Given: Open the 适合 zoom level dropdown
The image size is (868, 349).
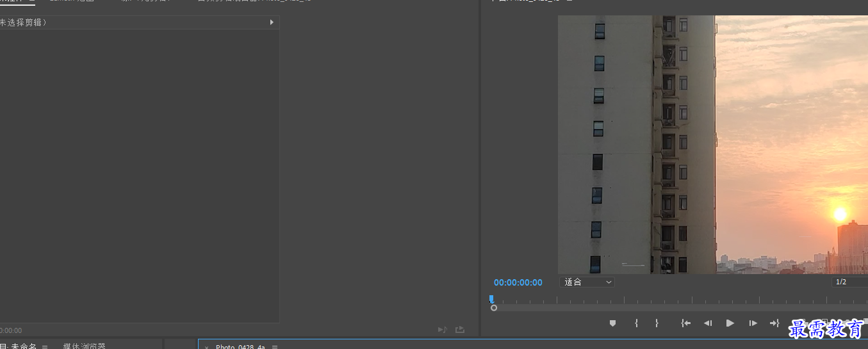Looking at the screenshot, I should point(587,282).
